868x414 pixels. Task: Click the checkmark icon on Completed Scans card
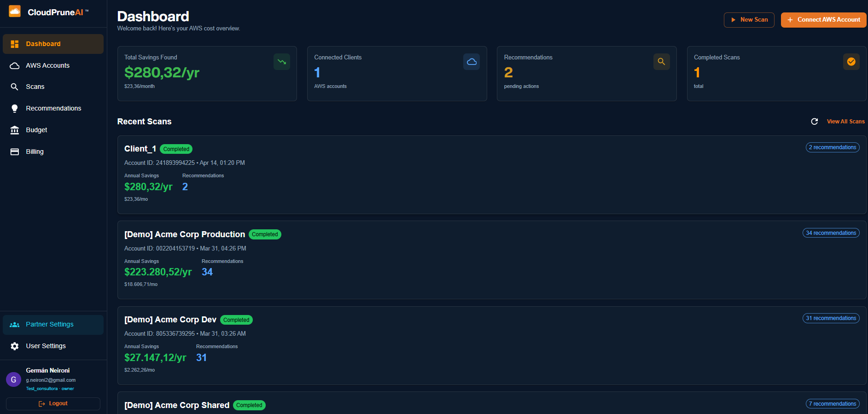851,62
